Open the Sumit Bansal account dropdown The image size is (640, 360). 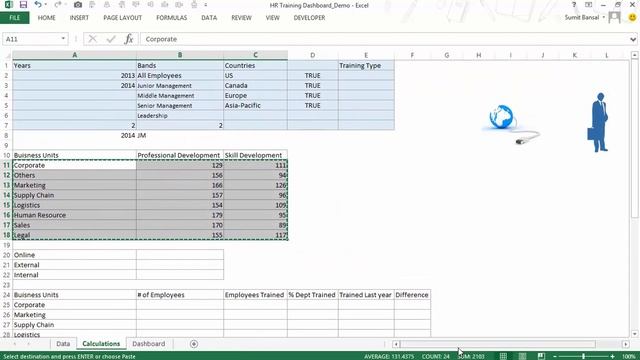[x=604, y=18]
